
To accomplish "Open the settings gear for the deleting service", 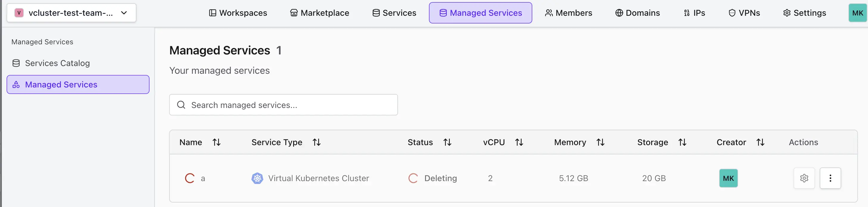I will click(804, 178).
